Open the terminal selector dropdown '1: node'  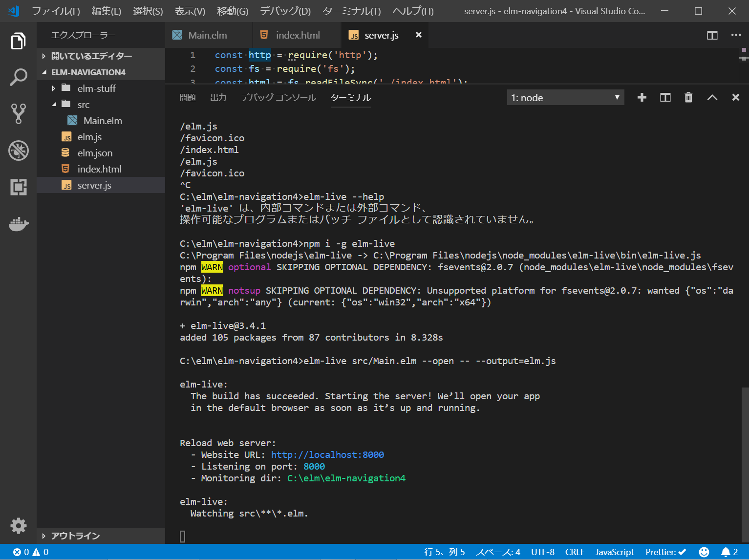[565, 98]
